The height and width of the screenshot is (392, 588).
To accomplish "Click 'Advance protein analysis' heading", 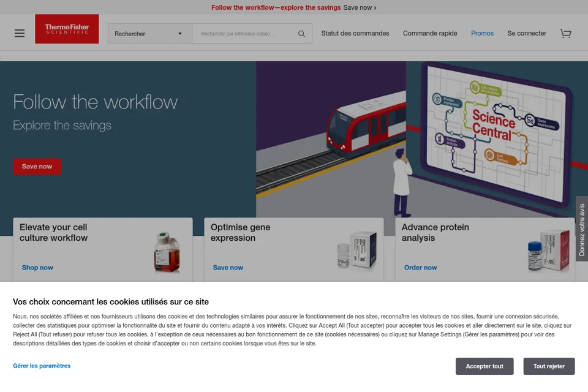I will [435, 233].
